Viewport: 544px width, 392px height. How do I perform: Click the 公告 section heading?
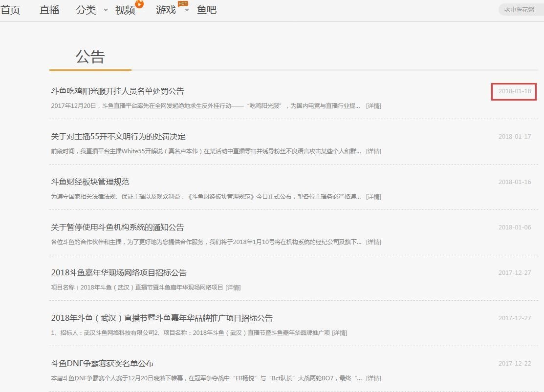tap(90, 57)
